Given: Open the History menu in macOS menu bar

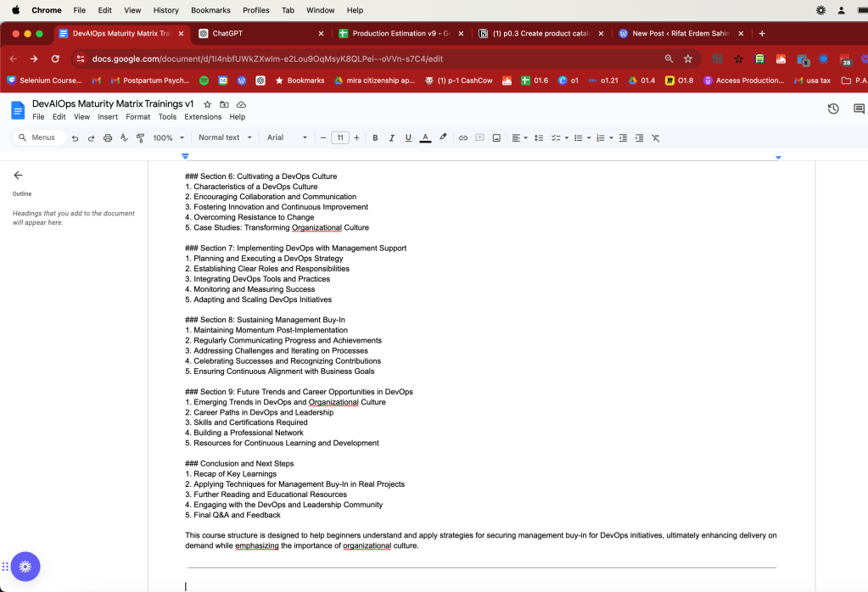Looking at the screenshot, I should [166, 10].
